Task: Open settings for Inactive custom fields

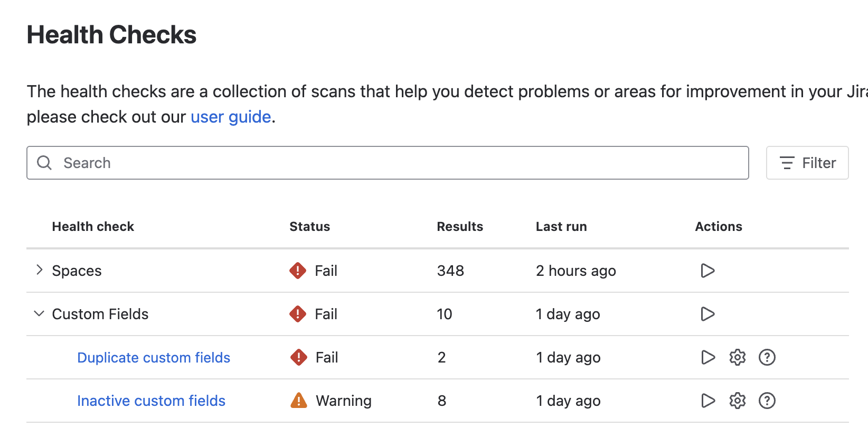Action: tap(738, 401)
